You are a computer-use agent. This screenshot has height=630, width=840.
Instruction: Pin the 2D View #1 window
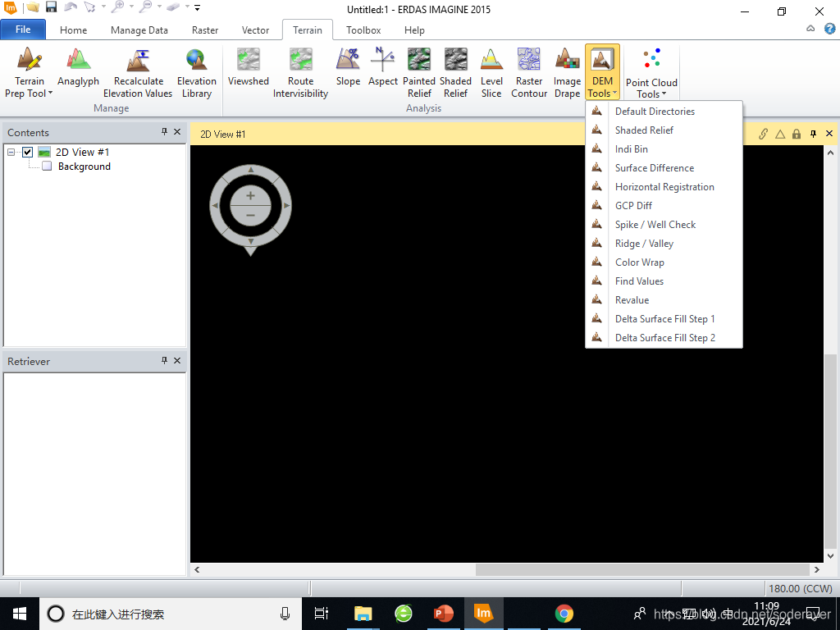coord(813,134)
